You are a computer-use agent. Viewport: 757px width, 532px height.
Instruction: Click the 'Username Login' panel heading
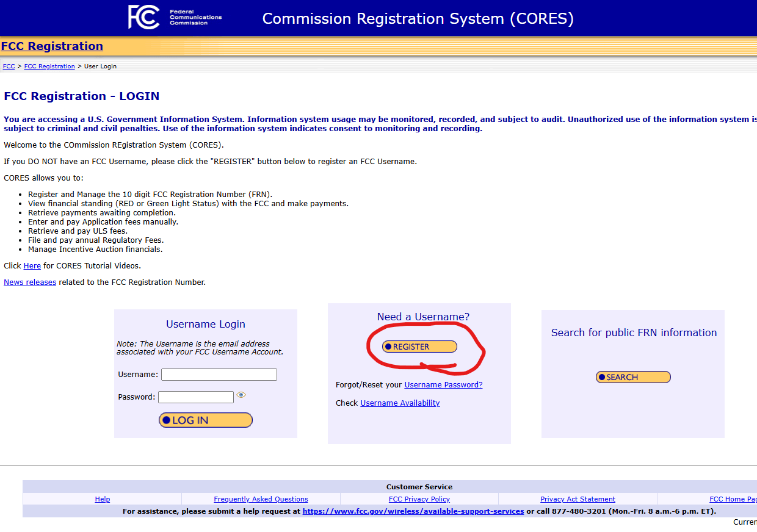[206, 325]
